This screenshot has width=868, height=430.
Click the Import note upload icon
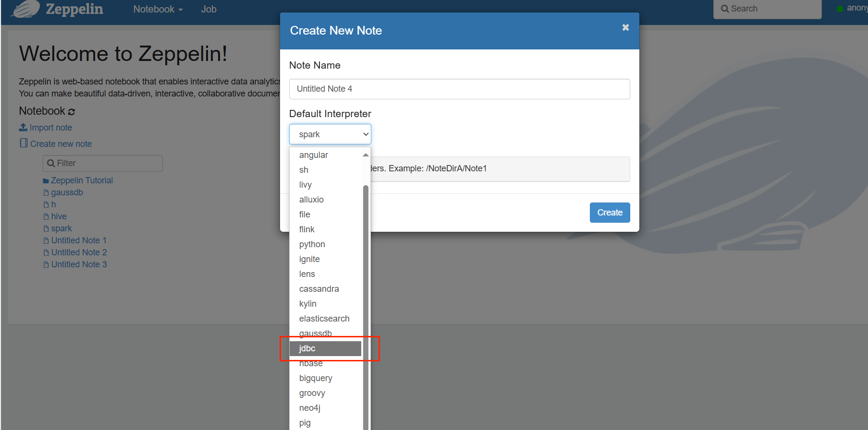tap(23, 127)
